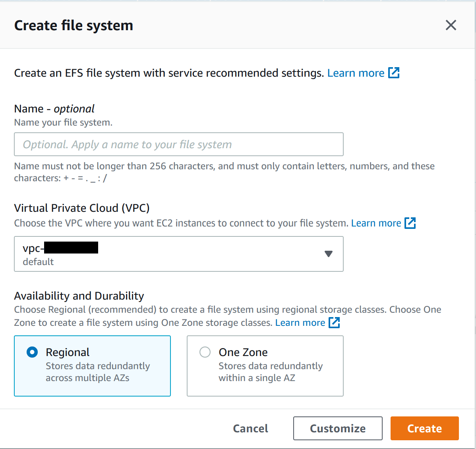Image resolution: width=476 pixels, height=449 pixels.
Task: Select the One Zone radio button
Action: 205,352
